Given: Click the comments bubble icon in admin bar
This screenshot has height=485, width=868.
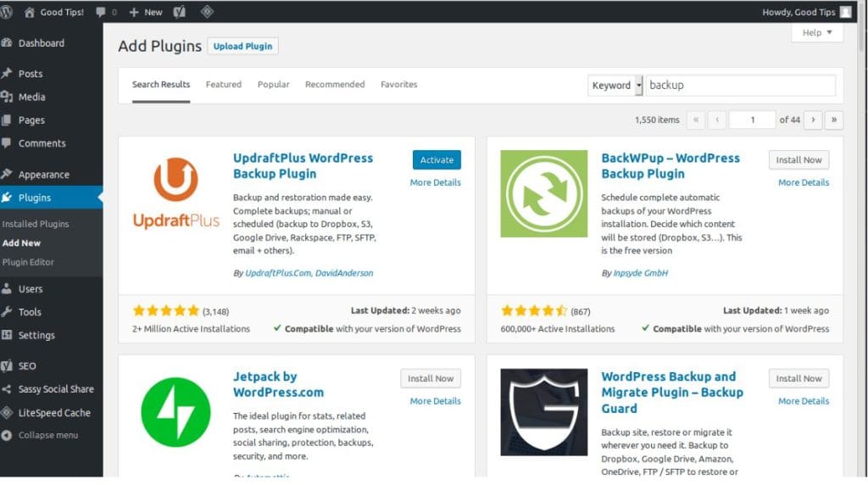Looking at the screenshot, I should (x=102, y=12).
